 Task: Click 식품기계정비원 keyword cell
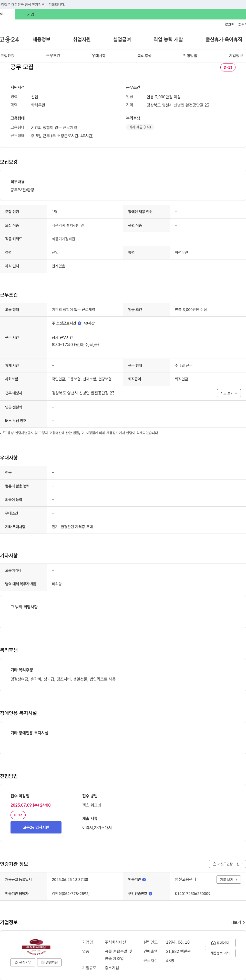(x=63, y=239)
